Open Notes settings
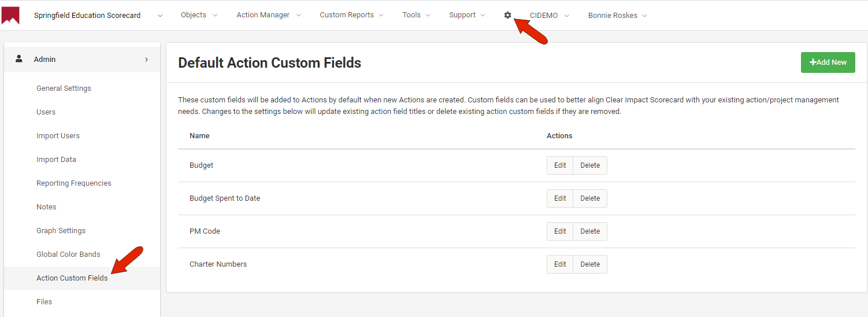This screenshot has width=868, height=317. click(46, 207)
